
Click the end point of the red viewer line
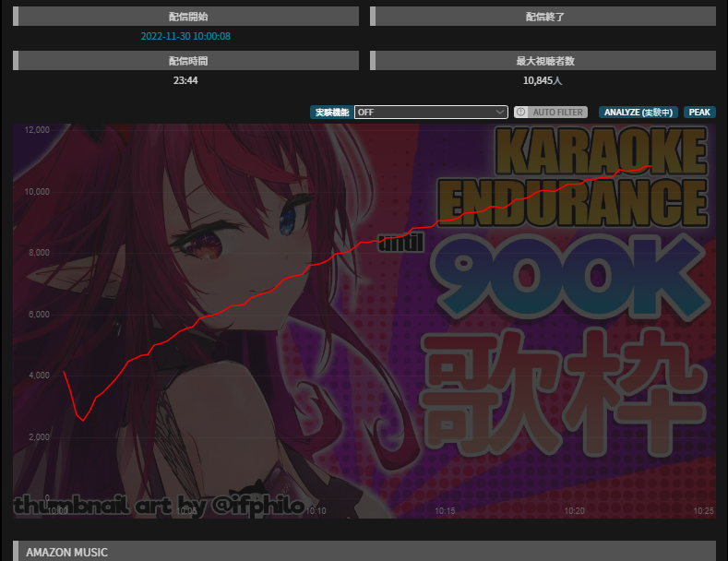click(x=651, y=166)
